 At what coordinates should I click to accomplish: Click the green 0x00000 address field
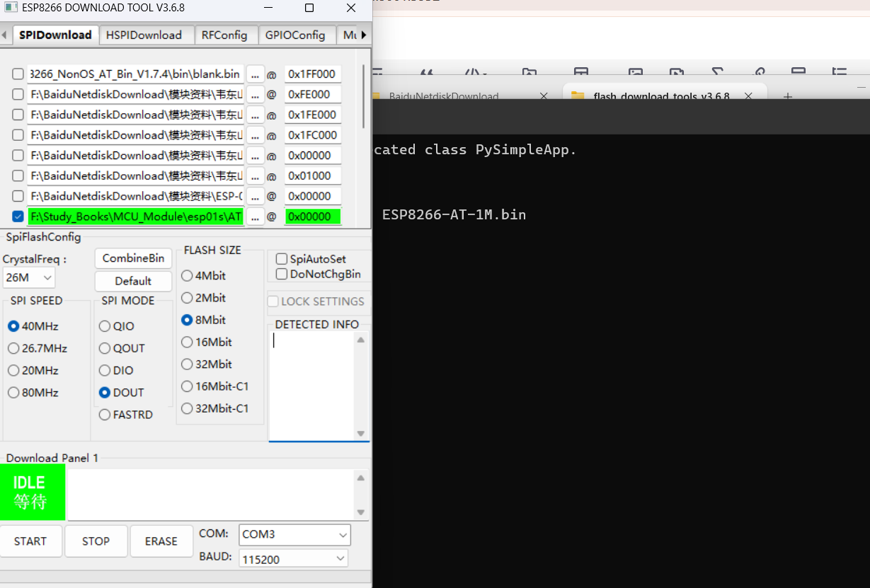point(312,217)
